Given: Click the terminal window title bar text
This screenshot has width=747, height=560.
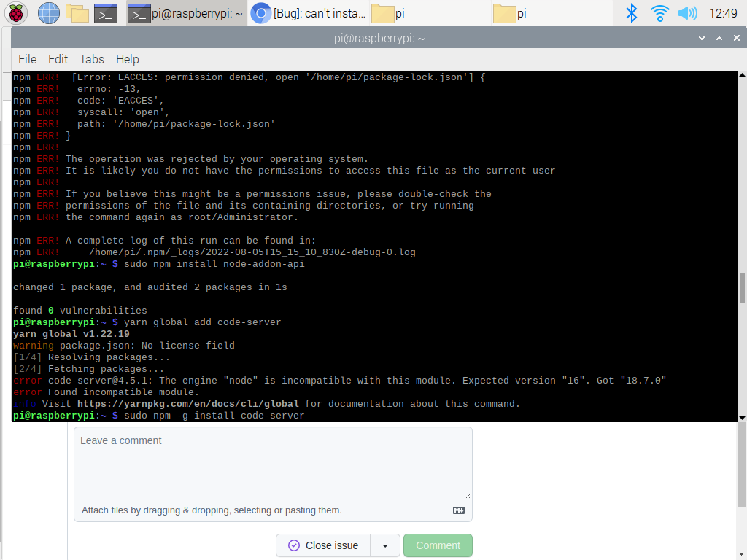Looking at the screenshot, I should click(x=379, y=38).
